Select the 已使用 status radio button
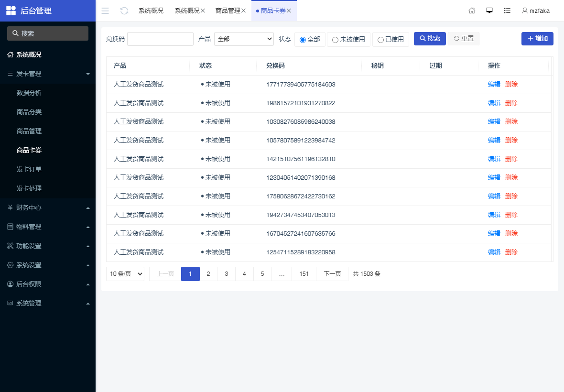The image size is (564, 392). coord(380,40)
